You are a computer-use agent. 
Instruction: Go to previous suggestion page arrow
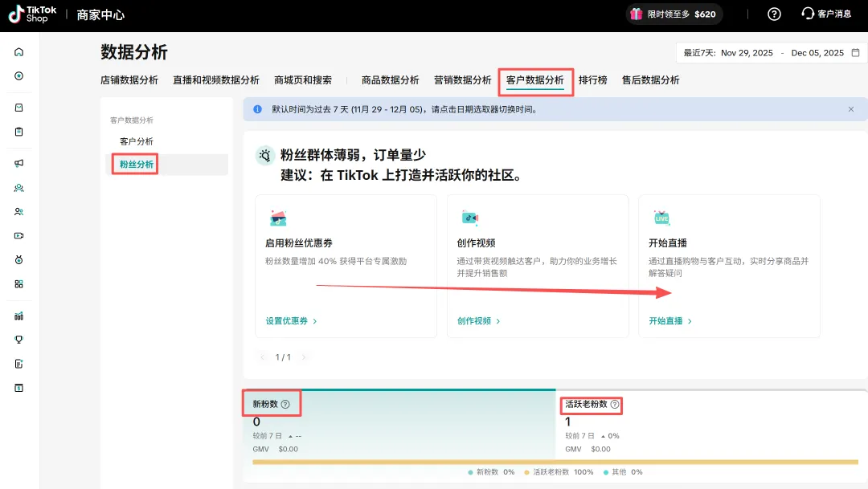click(263, 357)
